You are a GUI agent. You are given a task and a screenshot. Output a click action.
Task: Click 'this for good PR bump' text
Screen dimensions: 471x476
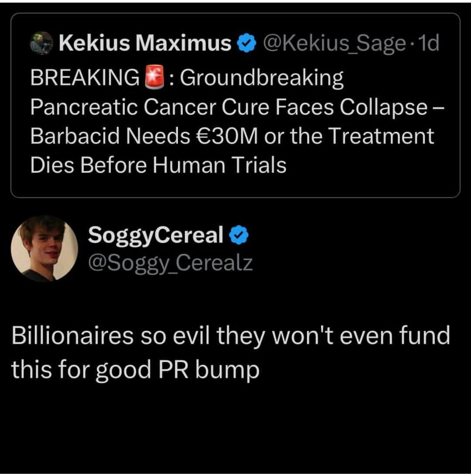pyautogui.click(x=135, y=369)
